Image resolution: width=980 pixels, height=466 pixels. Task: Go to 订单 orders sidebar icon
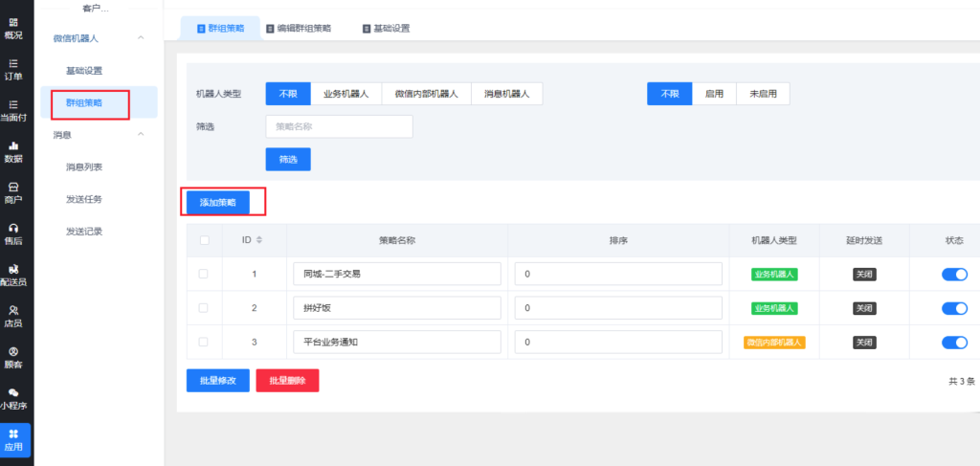13,69
